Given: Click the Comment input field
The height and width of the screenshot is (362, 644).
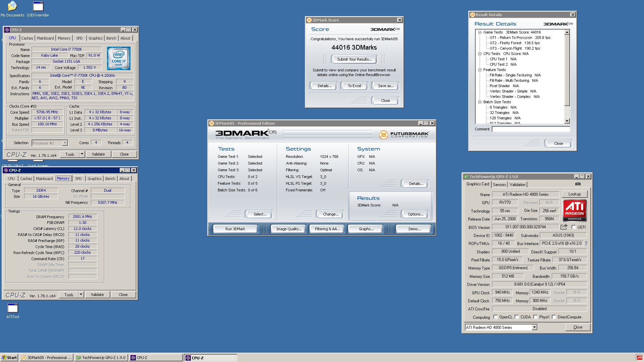Looking at the screenshot, I should (x=531, y=129).
